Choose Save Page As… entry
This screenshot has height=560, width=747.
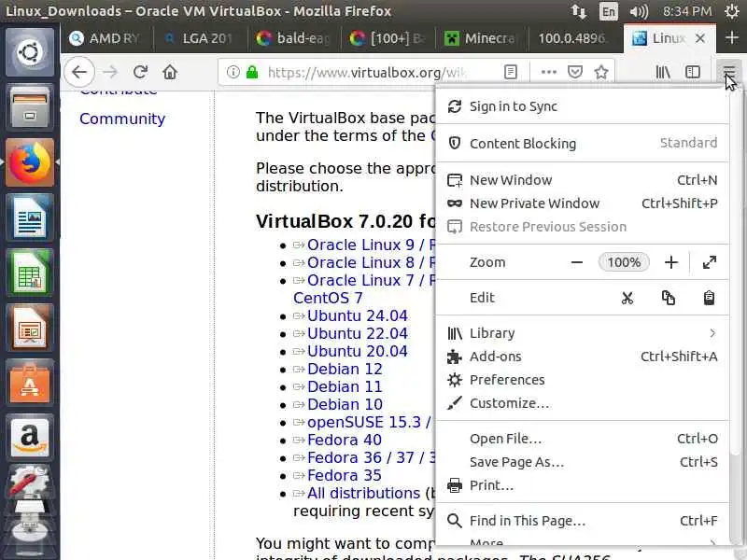click(x=582, y=462)
